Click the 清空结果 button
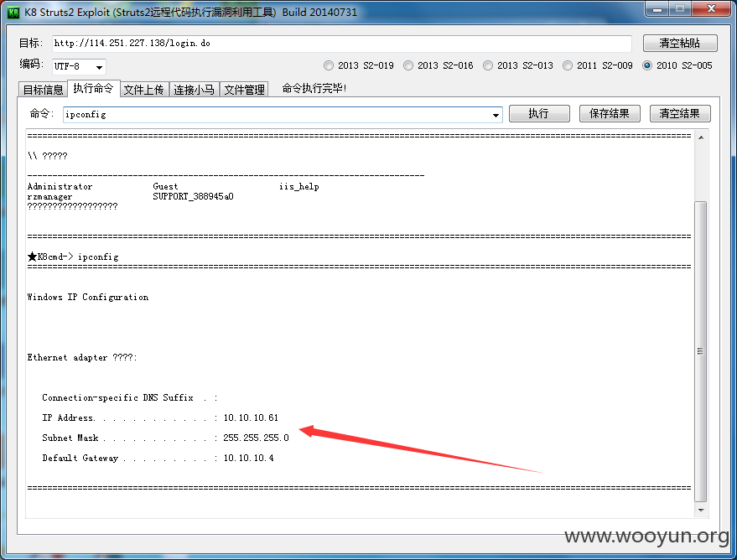 pos(680,113)
